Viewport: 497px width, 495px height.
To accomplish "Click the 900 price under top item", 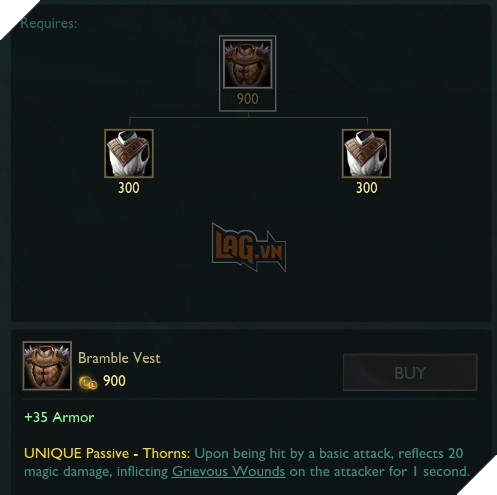I will pyautogui.click(x=247, y=99).
